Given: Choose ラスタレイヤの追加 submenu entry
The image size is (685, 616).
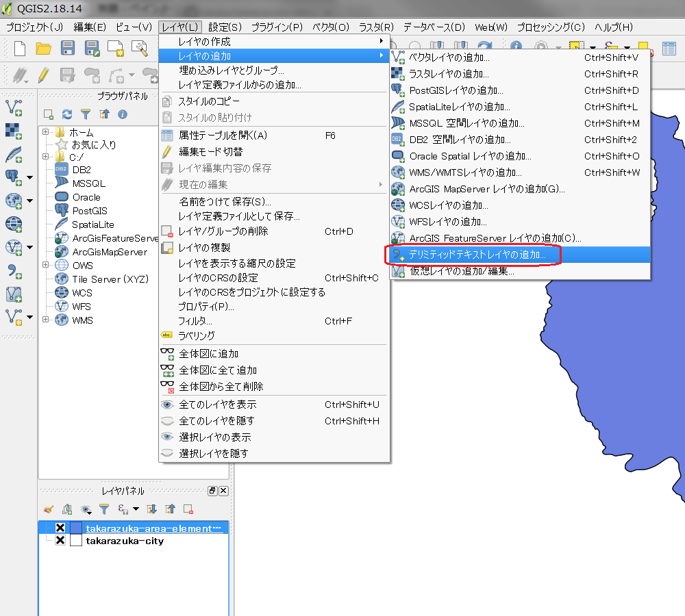Looking at the screenshot, I should 520,74.
